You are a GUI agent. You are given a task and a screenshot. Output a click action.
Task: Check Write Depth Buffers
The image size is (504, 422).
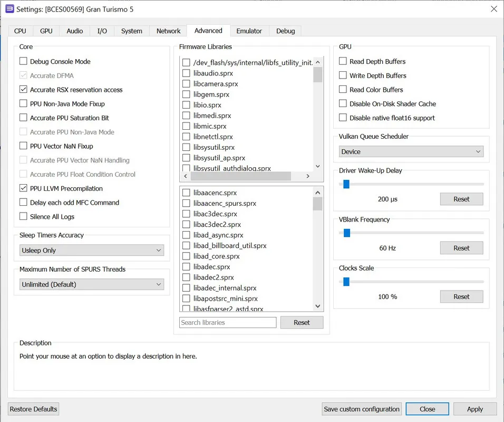tap(343, 75)
